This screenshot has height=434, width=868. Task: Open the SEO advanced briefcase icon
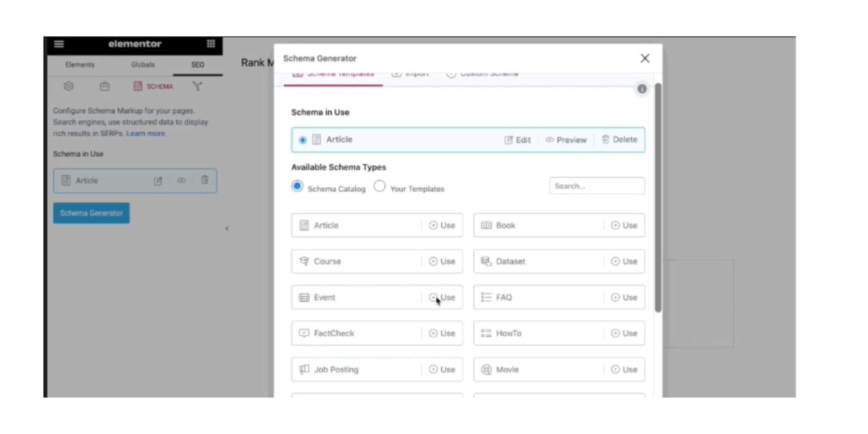coord(105,86)
